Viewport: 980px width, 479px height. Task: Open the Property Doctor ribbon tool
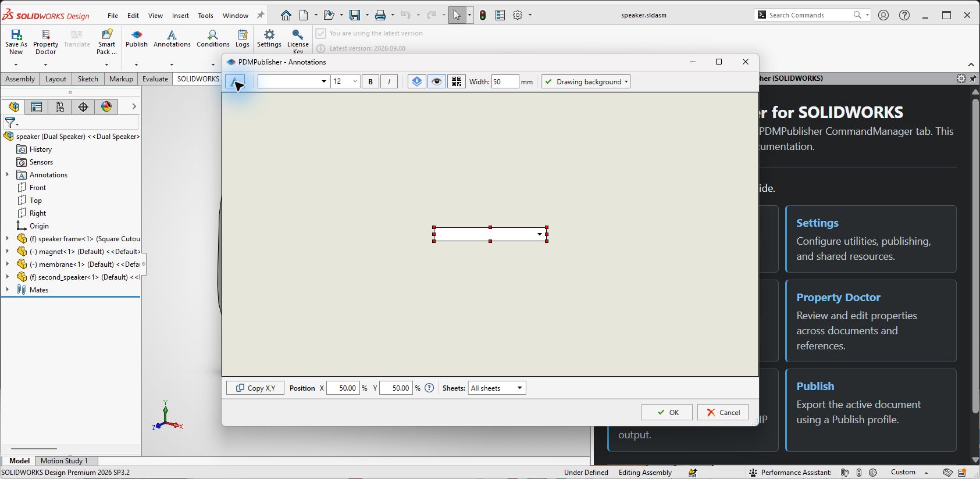pos(45,42)
